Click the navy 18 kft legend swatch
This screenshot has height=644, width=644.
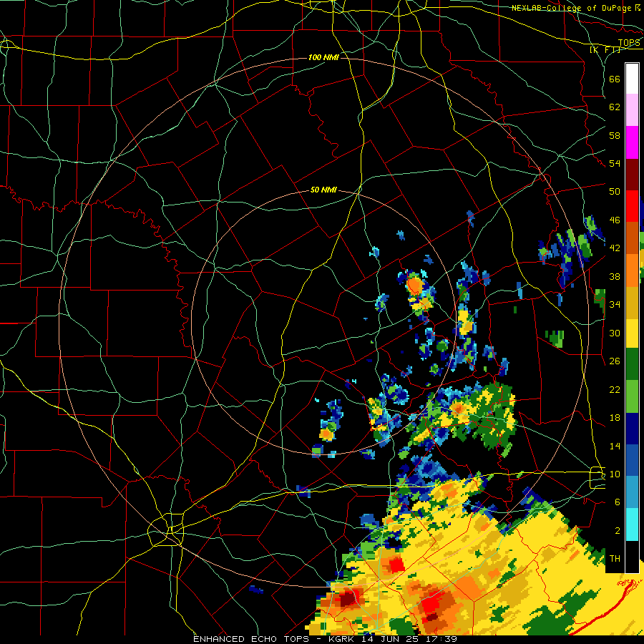point(632,429)
